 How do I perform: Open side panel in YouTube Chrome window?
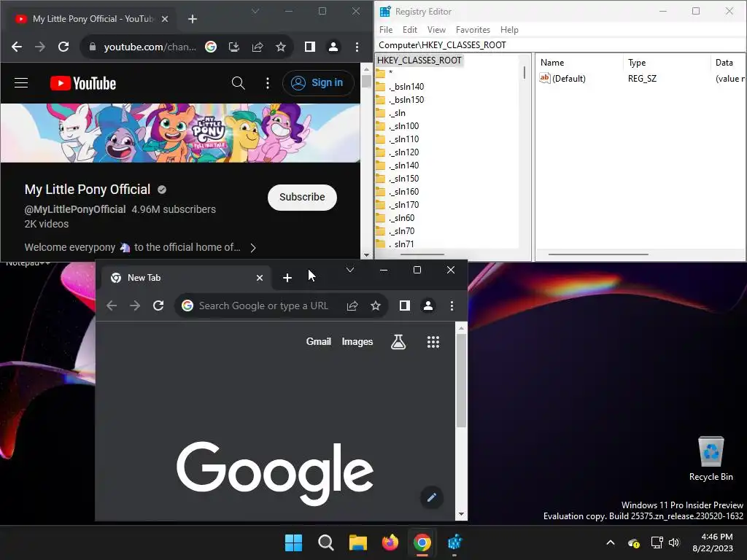(x=309, y=47)
